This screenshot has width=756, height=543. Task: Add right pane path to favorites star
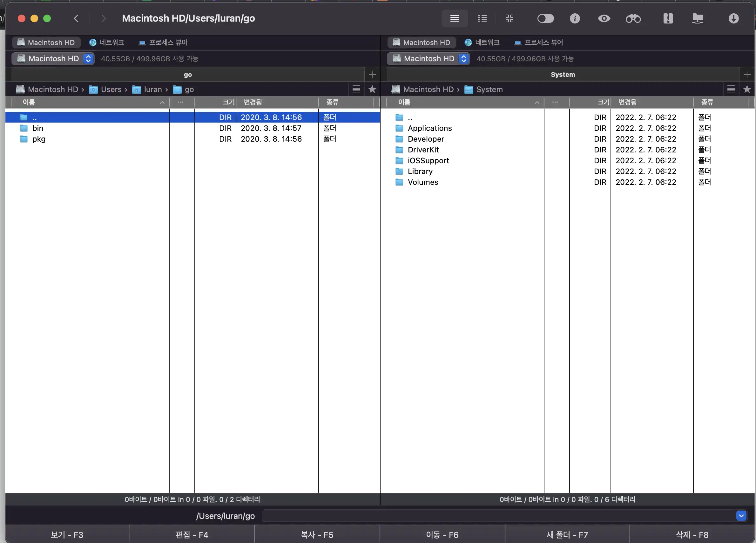click(x=747, y=89)
